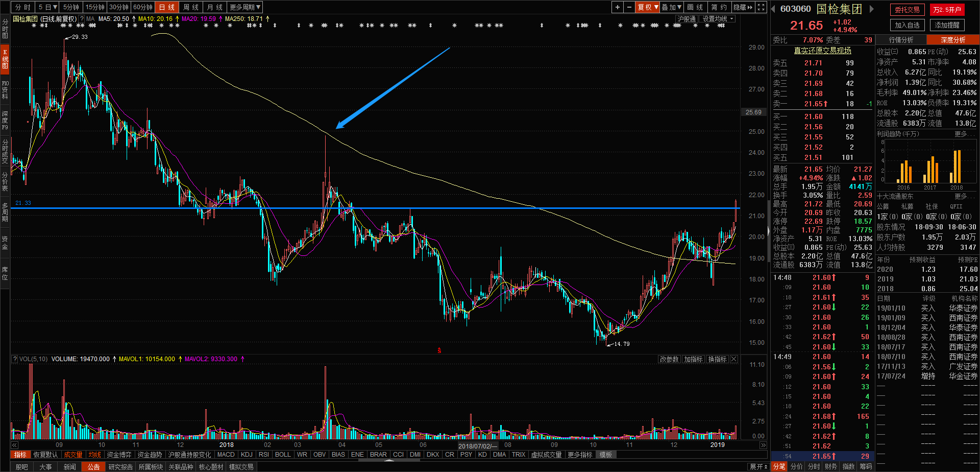
Task: Click 委托交易 button
Action: tap(907, 10)
